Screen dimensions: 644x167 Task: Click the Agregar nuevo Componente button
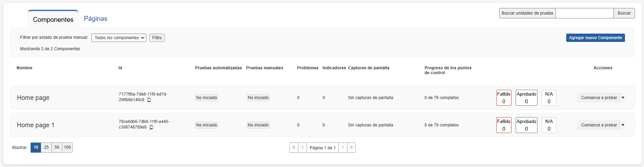point(595,38)
